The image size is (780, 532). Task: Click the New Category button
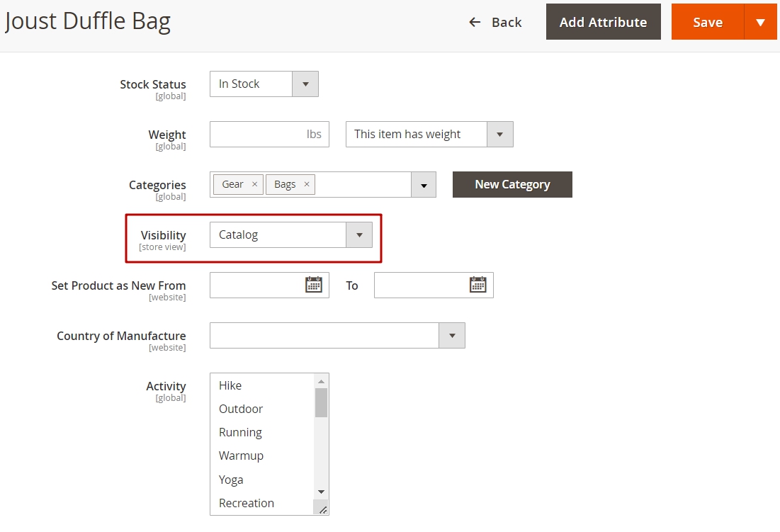pos(512,184)
